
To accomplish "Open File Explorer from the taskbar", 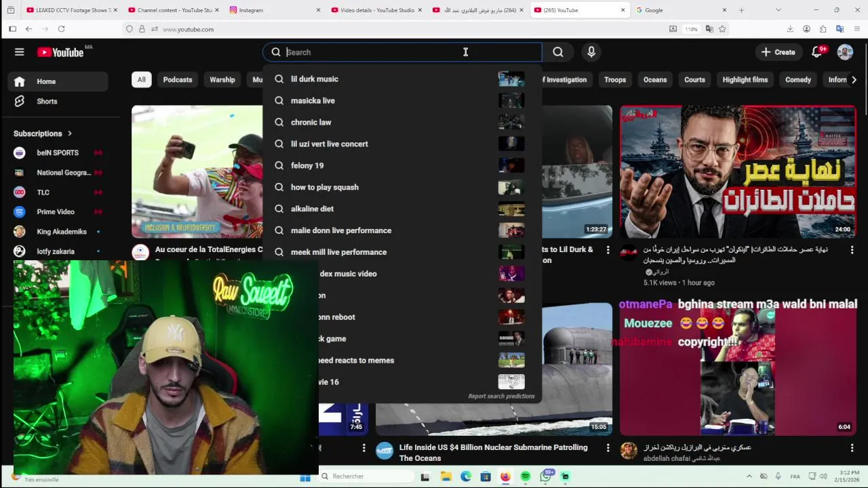I will click(446, 476).
